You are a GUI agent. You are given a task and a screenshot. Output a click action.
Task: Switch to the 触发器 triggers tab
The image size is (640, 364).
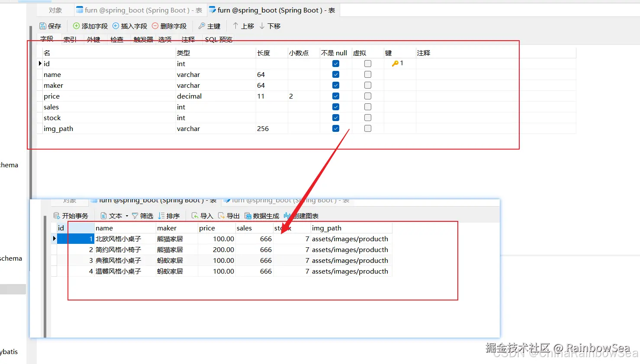(x=143, y=39)
